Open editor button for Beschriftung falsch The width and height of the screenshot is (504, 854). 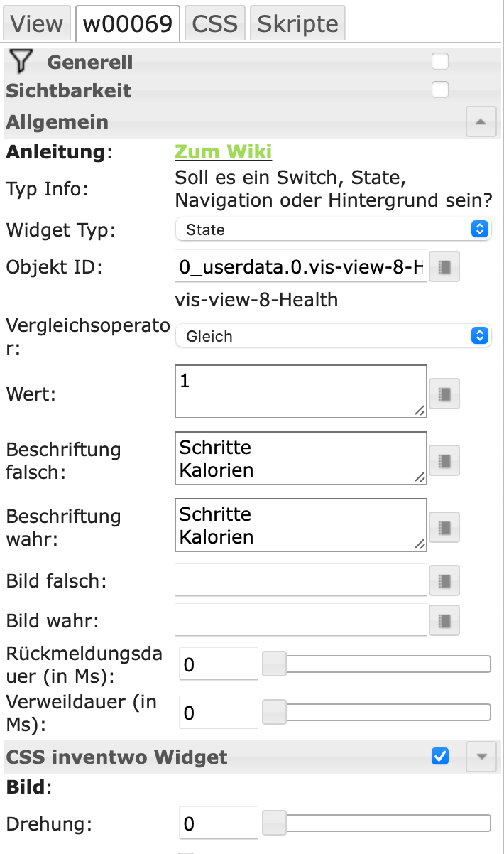[x=445, y=460]
